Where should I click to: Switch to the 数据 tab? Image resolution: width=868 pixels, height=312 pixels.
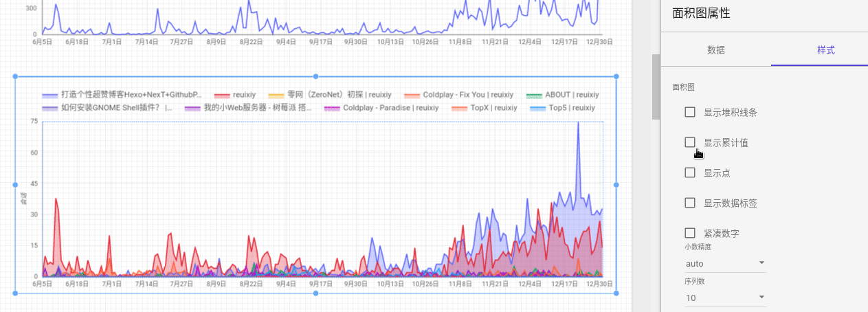coord(715,50)
